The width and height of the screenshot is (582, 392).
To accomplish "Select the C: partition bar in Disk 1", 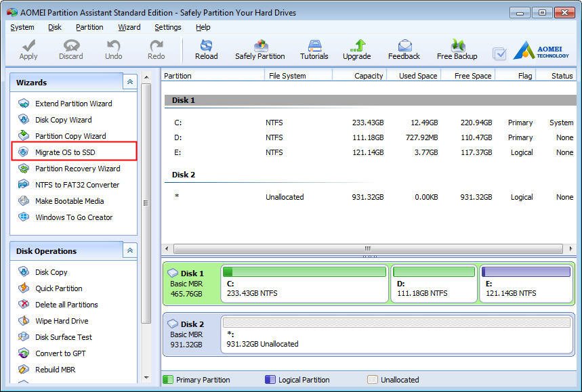I will pyautogui.click(x=304, y=283).
